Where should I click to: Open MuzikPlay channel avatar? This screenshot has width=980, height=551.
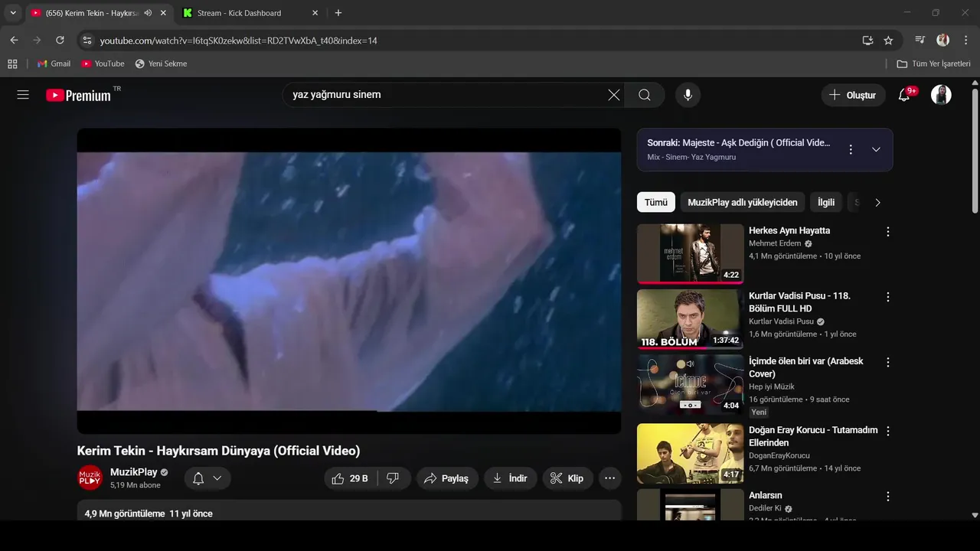pyautogui.click(x=90, y=478)
